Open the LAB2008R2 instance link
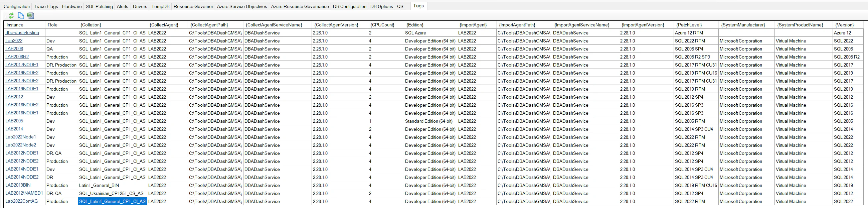Image resolution: width=868 pixels, height=208 pixels. pos(17,57)
